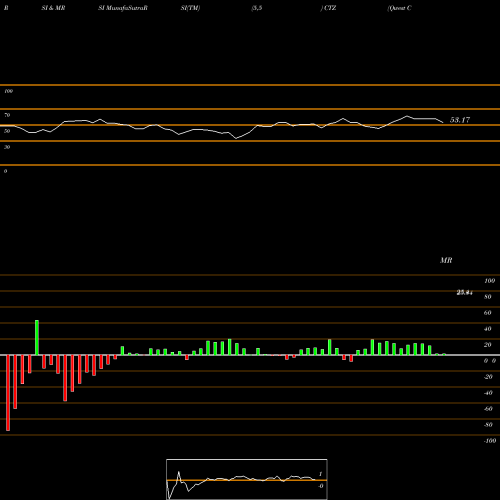Click the 'SI & MR' header text
The width and height of the screenshot is (500, 500).
tap(53, 8)
